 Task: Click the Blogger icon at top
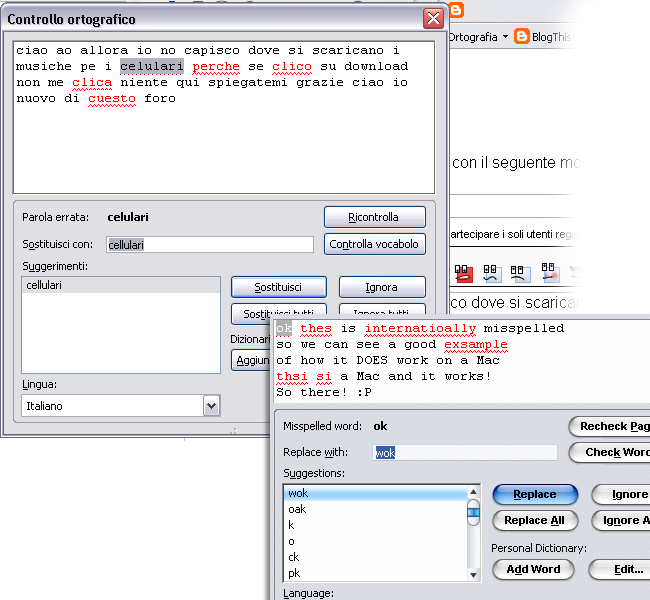[x=458, y=11]
